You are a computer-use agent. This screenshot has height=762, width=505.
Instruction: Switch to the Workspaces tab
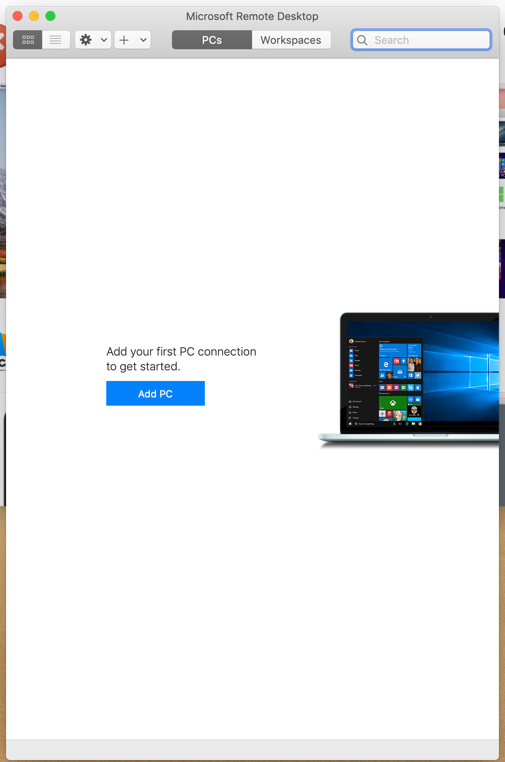coord(291,40)
